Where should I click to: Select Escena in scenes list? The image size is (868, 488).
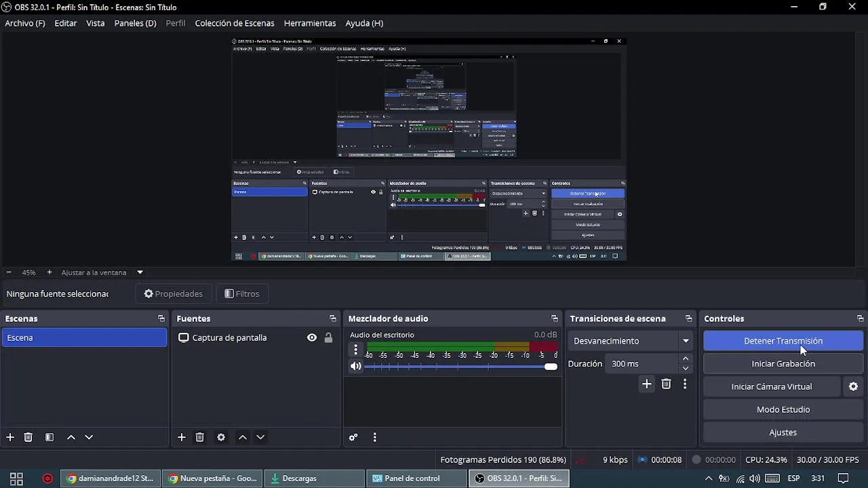pos(84,338)
